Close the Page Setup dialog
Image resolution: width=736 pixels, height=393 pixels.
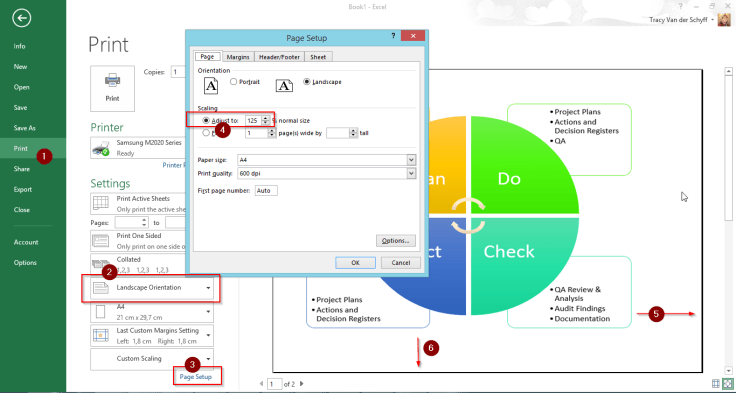coord(413,36)
